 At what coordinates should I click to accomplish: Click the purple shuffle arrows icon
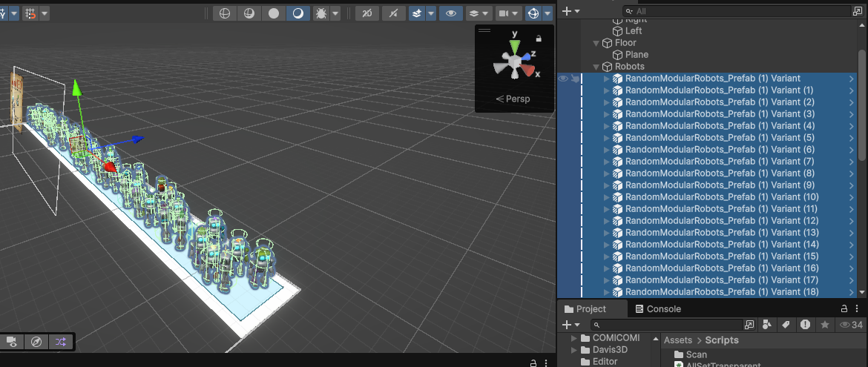[x=61, y=342]
